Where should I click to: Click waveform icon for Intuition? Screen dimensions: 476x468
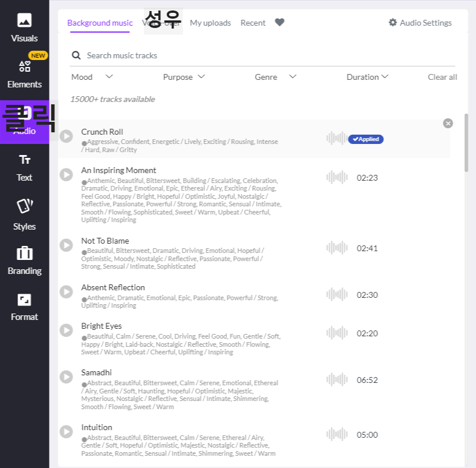coord(337,435)
